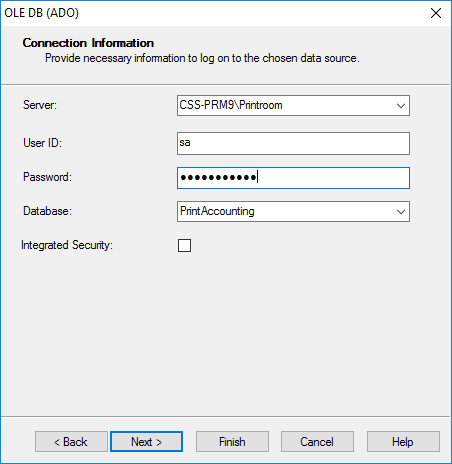Click the Database label
This screenshot has width=452, height=464.
tap(47, 211)
